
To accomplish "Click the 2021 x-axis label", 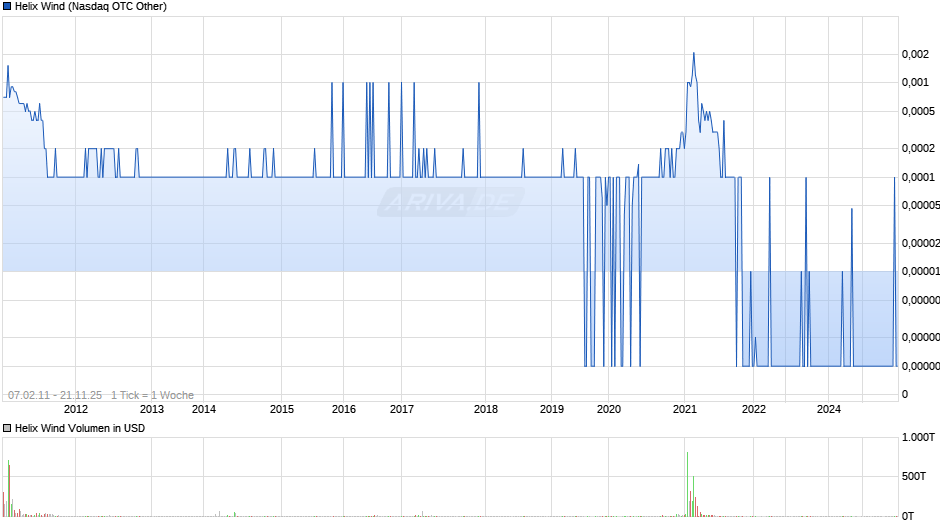I will [x=685, y=409].
